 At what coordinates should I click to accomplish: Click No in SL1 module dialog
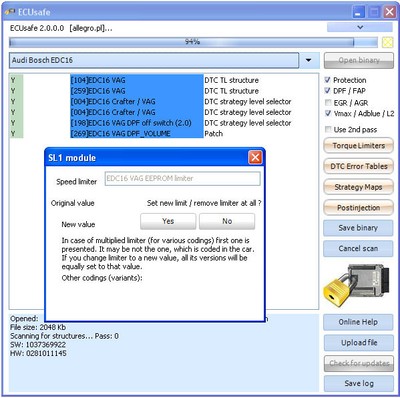point(227,221)
